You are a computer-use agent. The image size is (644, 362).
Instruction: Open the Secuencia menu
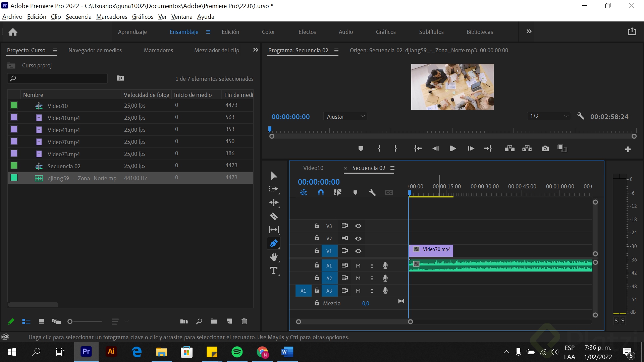point(78,17)
